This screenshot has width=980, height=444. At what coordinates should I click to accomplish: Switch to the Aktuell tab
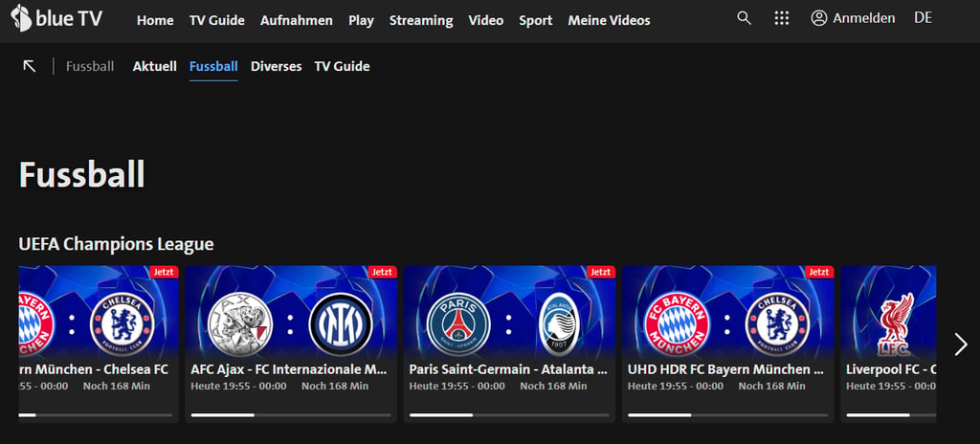coord(154,66)
